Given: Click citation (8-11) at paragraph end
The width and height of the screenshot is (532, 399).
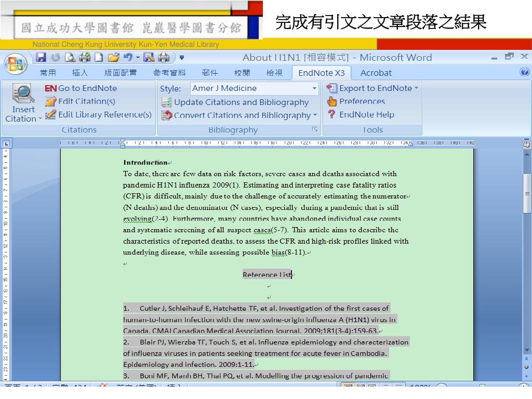Looking at the screenshot, I should pyautogui.click(x=296, y=252).
